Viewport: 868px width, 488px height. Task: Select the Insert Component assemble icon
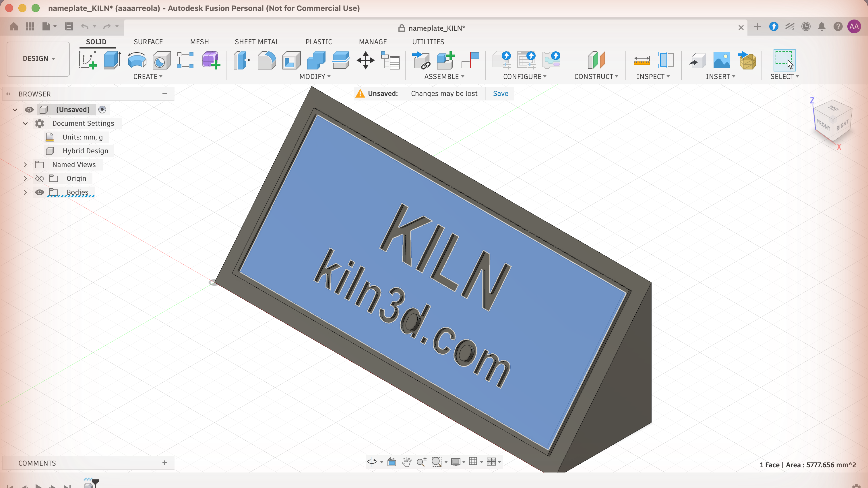coord(421,60)
